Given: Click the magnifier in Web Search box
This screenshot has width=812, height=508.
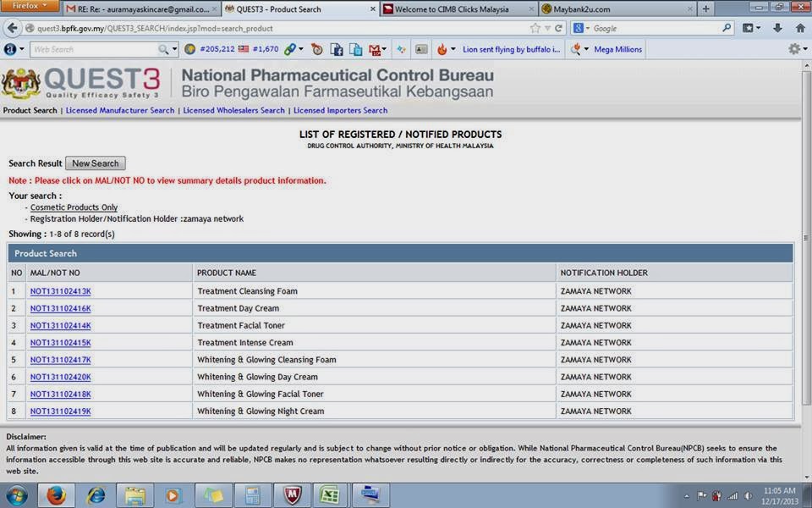Looking at the screenshot, I should (x=163, y=49).
